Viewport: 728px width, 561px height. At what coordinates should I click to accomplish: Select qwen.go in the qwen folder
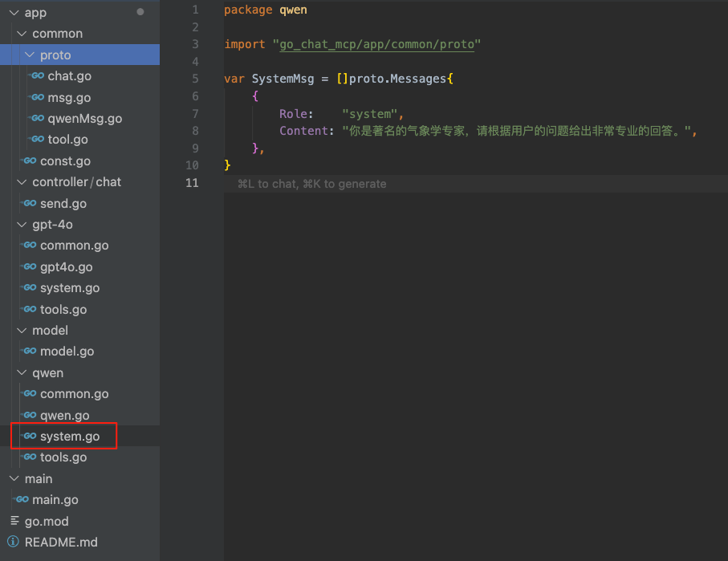(64, 416)
